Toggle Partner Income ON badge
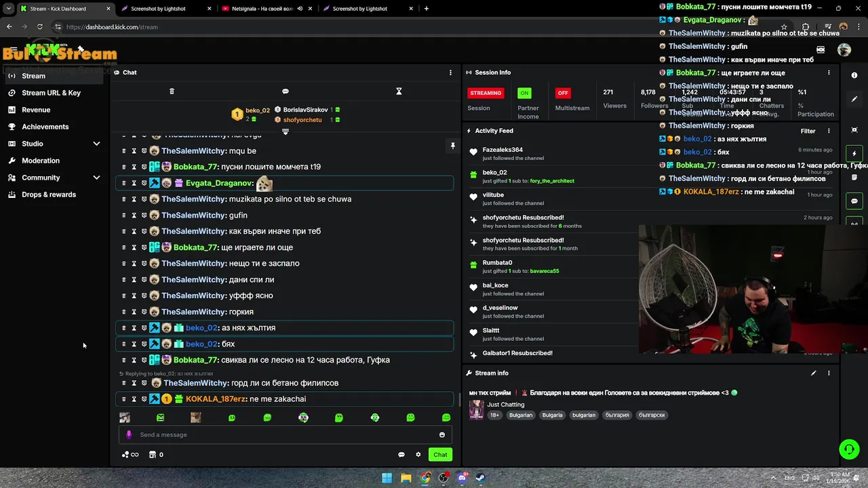Image resolution: width=868 pixels, height=488 pixels. [524, 93]
